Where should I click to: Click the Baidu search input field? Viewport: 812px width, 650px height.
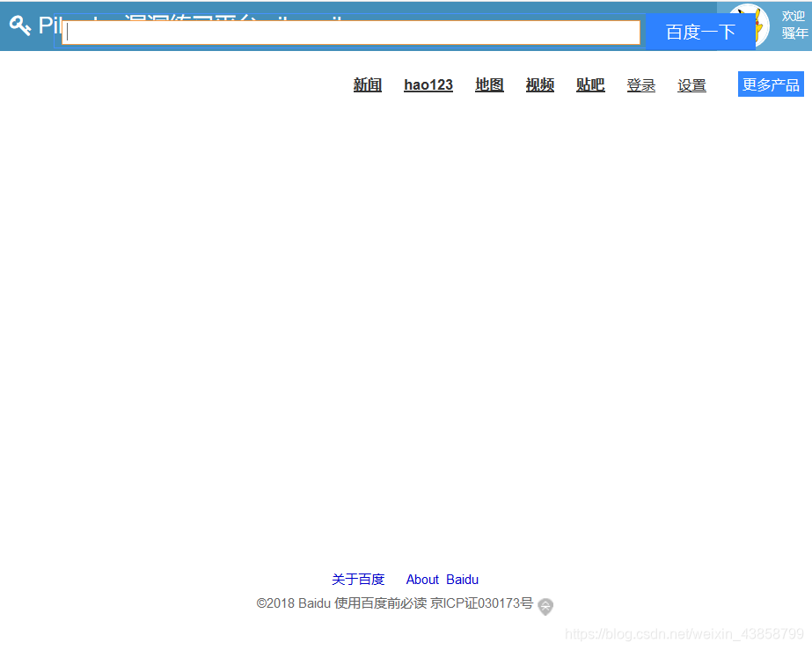click(x=351, y=33)
